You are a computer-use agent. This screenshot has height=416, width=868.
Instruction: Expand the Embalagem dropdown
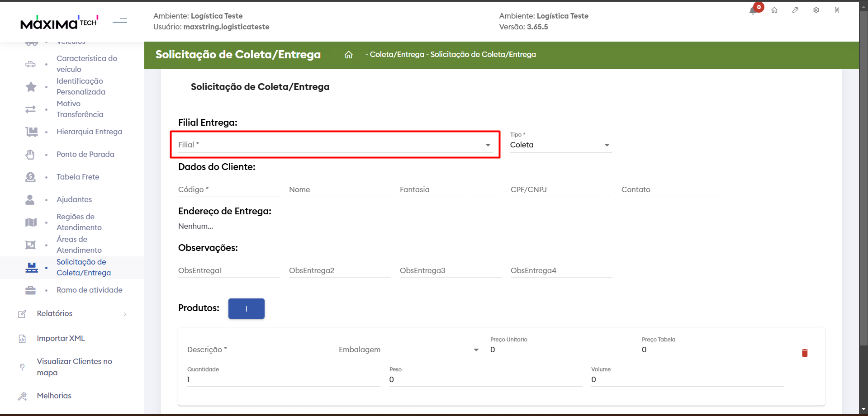tap(409, 350)
